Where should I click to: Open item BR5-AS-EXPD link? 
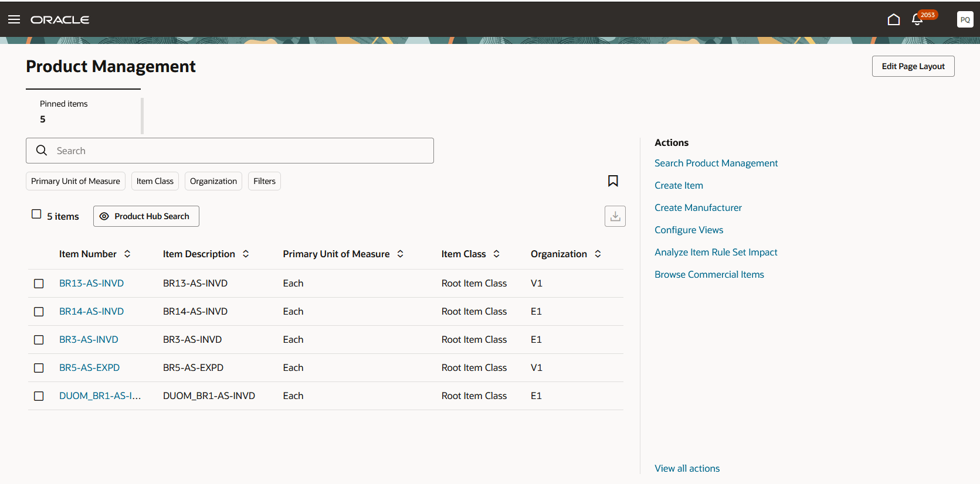point(89,367)
